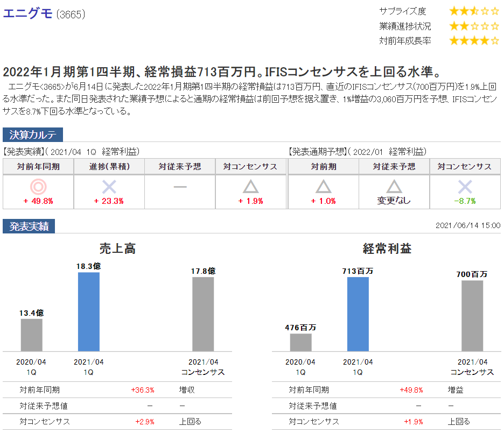This screenshot has height=433, width=504.
Task: Select the 発表実績 section header
Action: (29, 226)
